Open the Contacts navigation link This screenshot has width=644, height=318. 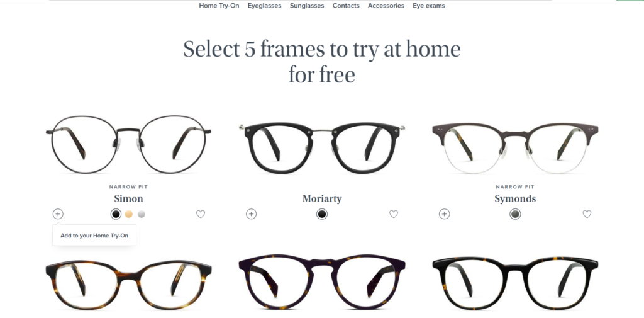click(346, 6)
